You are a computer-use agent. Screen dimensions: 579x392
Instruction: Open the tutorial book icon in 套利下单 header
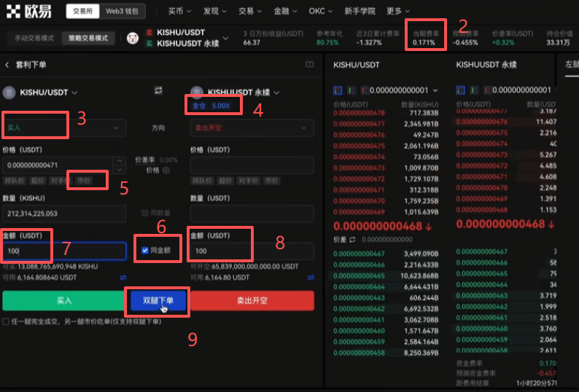pyautogui.click(x=309, y=65)
